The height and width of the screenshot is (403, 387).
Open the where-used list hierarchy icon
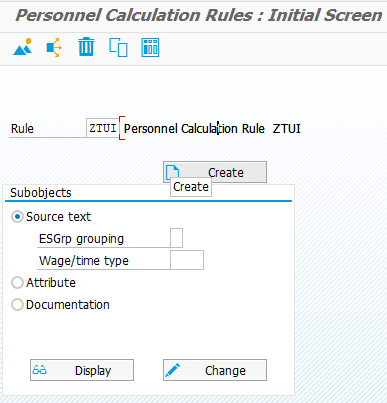[54, 47]
